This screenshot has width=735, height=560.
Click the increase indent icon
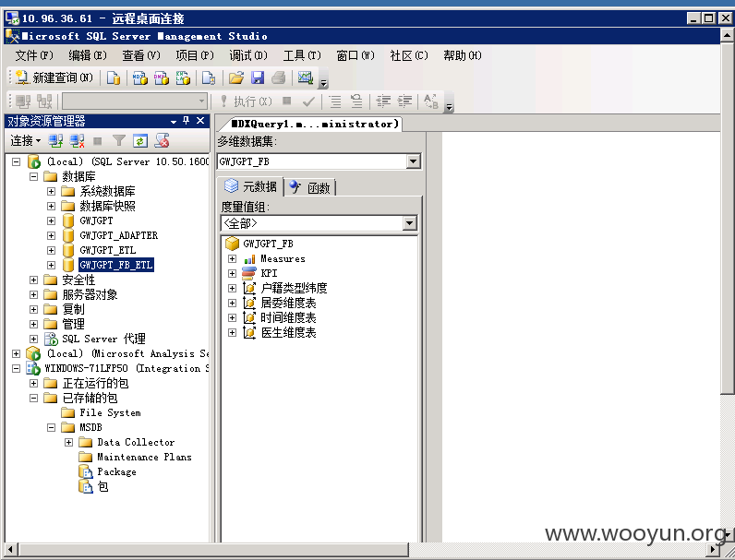click(x=404, y=101)
